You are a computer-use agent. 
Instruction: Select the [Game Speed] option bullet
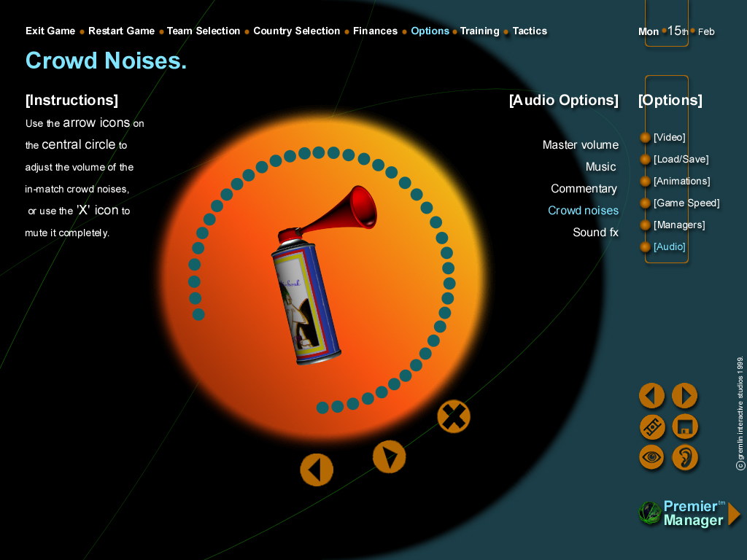[645, 203]
